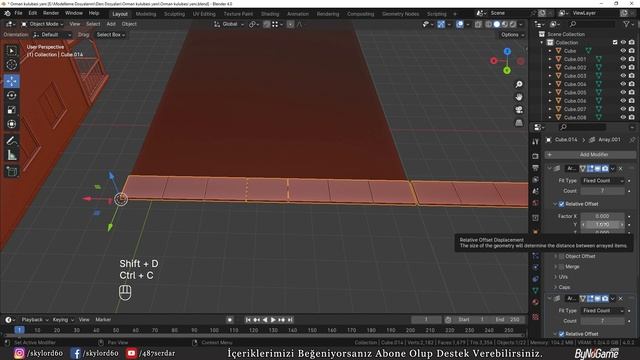The width and height of the screenshot is (640, 360).
Task: Open the Material properties tab icon
Action: 536,302
